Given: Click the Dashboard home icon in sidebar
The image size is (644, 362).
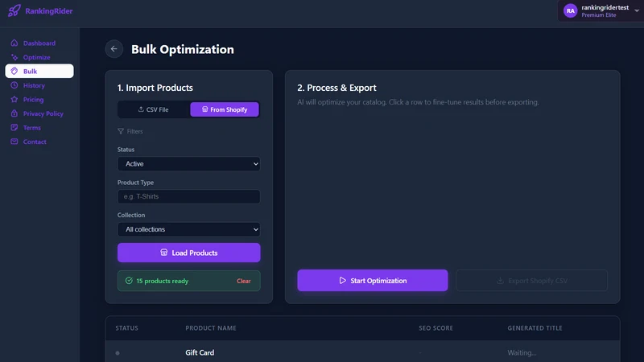Looking at the screenshot, I should [x=14, y=43].
